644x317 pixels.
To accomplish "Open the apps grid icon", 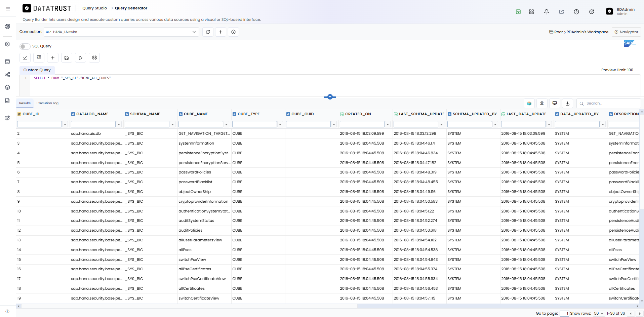I will pyautogui.click(x=531, y=12).
